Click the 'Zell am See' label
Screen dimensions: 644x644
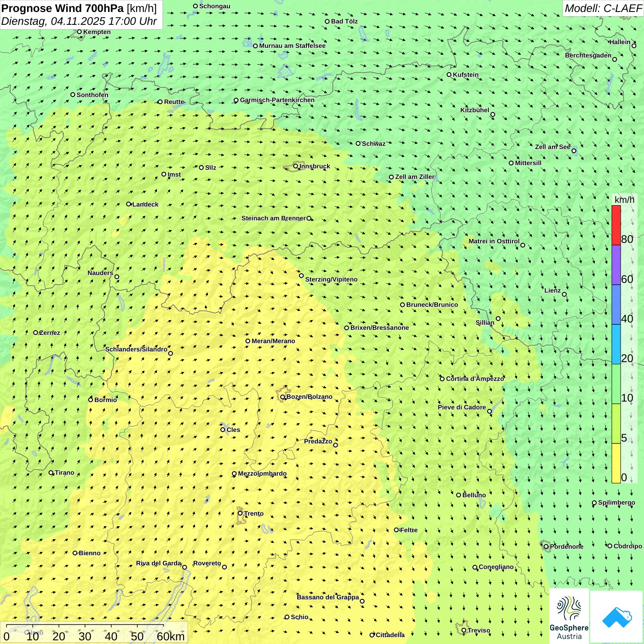click(x=552, y=147)
